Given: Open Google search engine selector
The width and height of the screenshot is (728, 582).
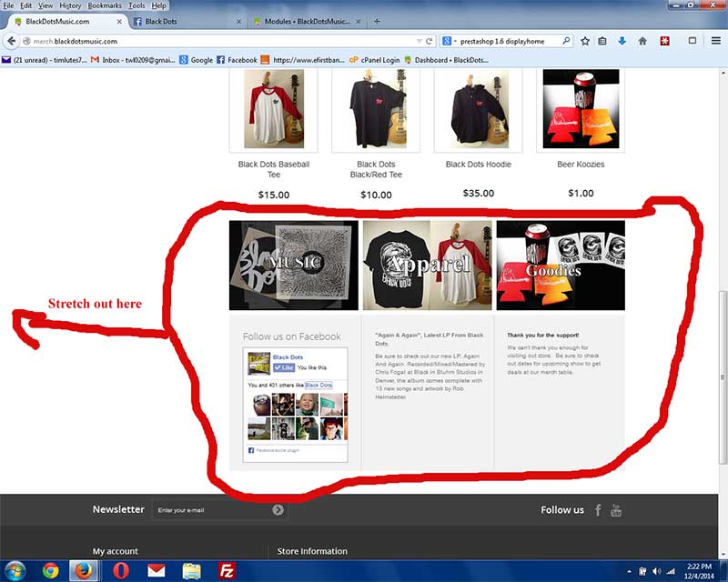Looking at the screenshot, I should coord(449,41).
